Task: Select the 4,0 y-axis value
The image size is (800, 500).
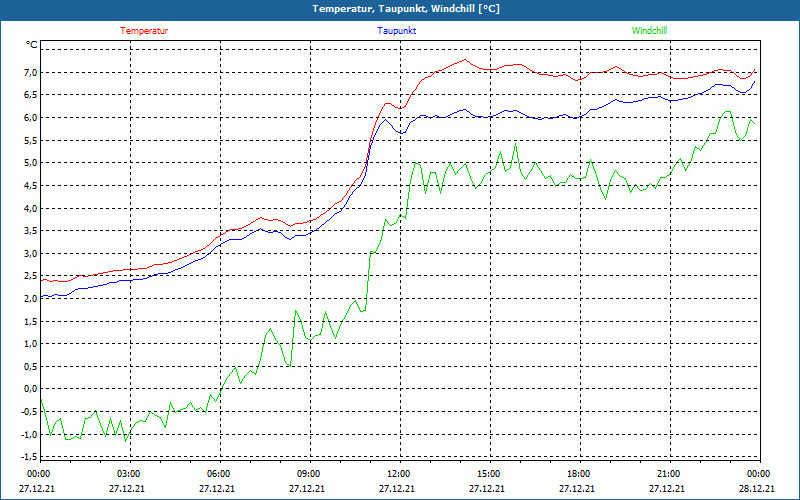Action: 31,208
